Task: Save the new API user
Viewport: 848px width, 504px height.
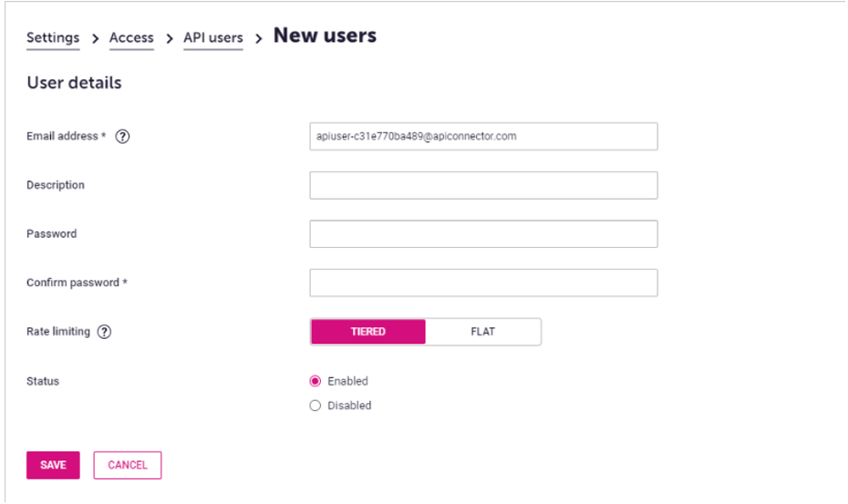Action: coord(53,465)
